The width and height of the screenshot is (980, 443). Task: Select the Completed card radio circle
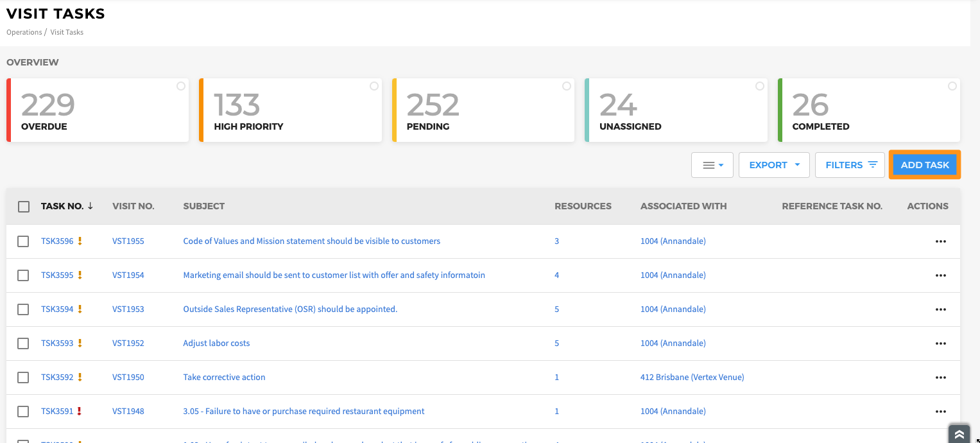click(952, 86)
